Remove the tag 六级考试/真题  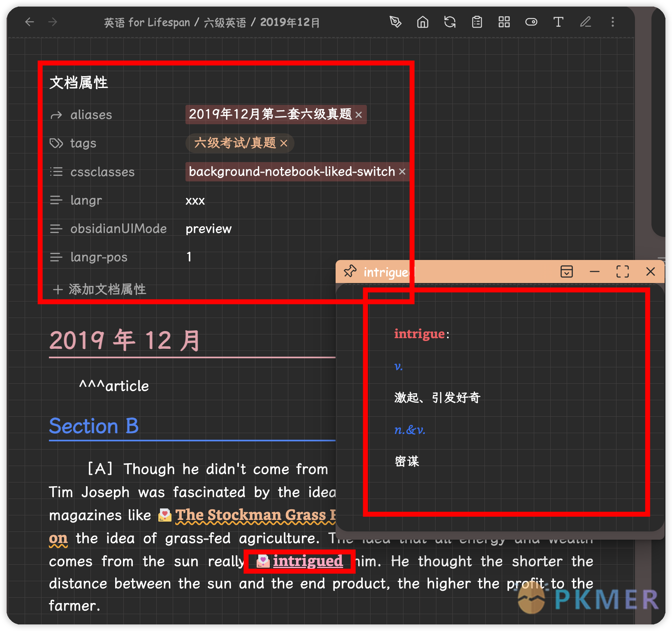pos(284,143)
